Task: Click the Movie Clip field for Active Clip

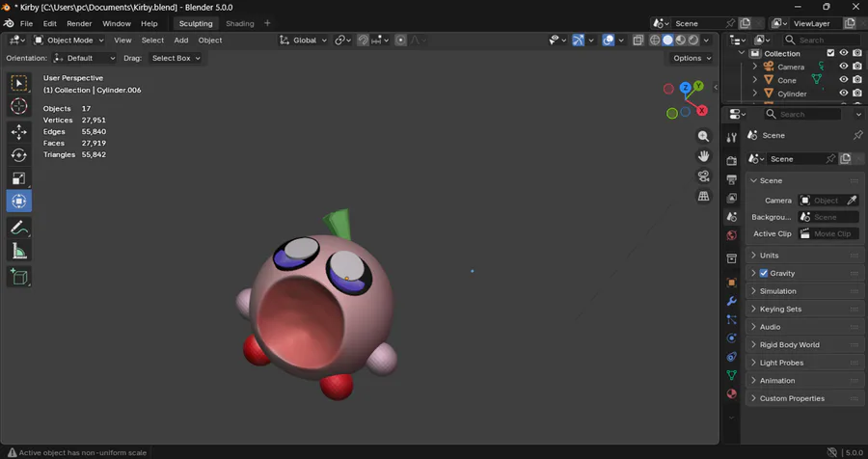Action: (x=828, y=233)
